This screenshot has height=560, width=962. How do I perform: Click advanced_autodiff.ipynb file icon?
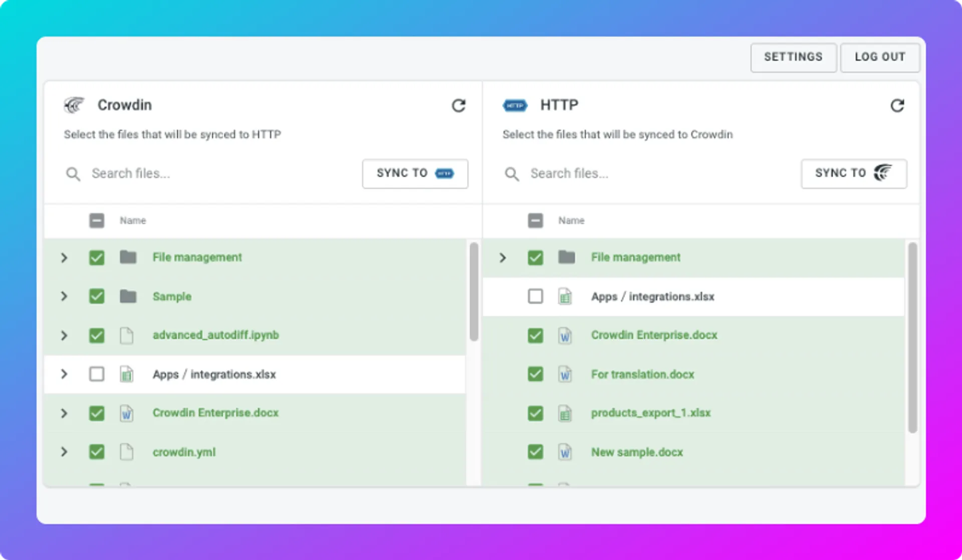tap(127, 335)
